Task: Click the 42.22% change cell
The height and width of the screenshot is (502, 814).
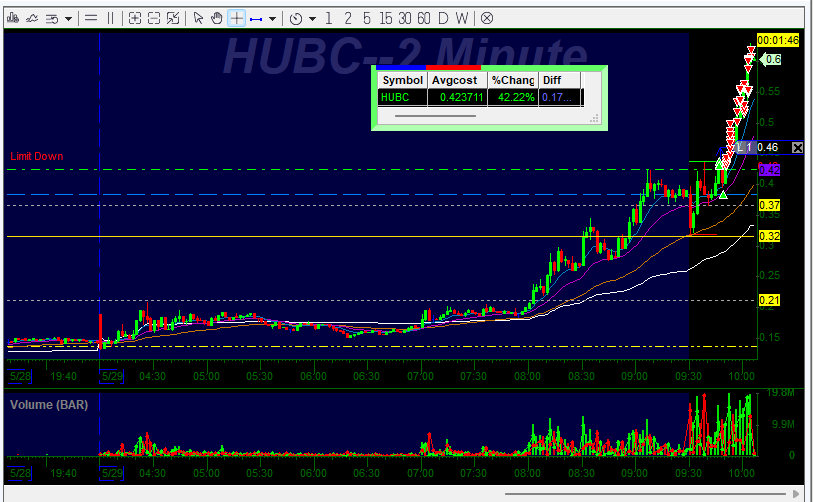Action: 513,97
